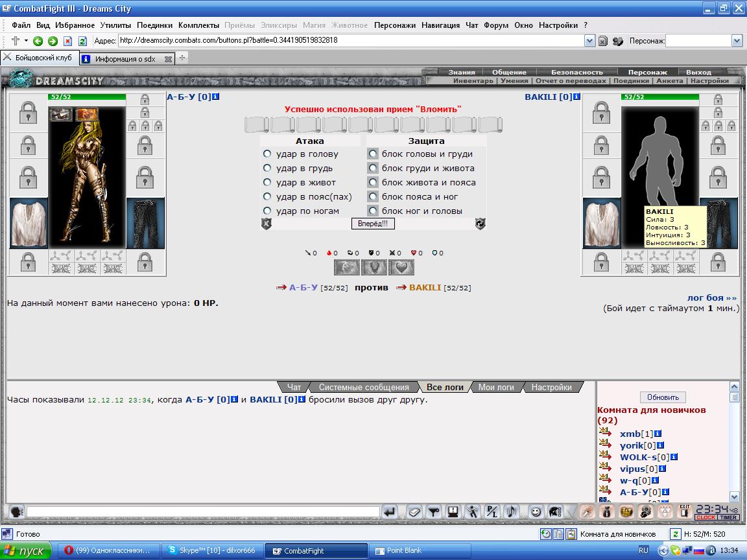Click the Выход header menu
The width and height of the screenshot is (747, 560).
click(x=698, y=73)
